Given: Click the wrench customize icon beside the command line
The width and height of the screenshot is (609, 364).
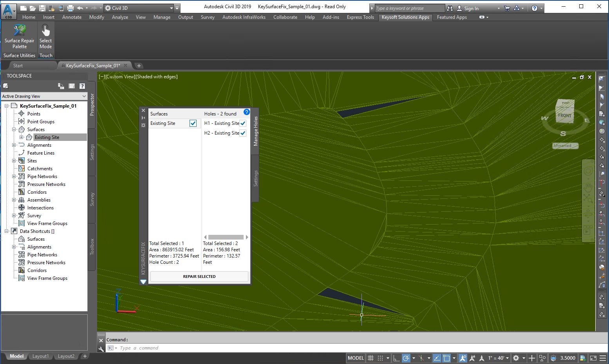Looking at the screenshot, I should pos(101,348).
